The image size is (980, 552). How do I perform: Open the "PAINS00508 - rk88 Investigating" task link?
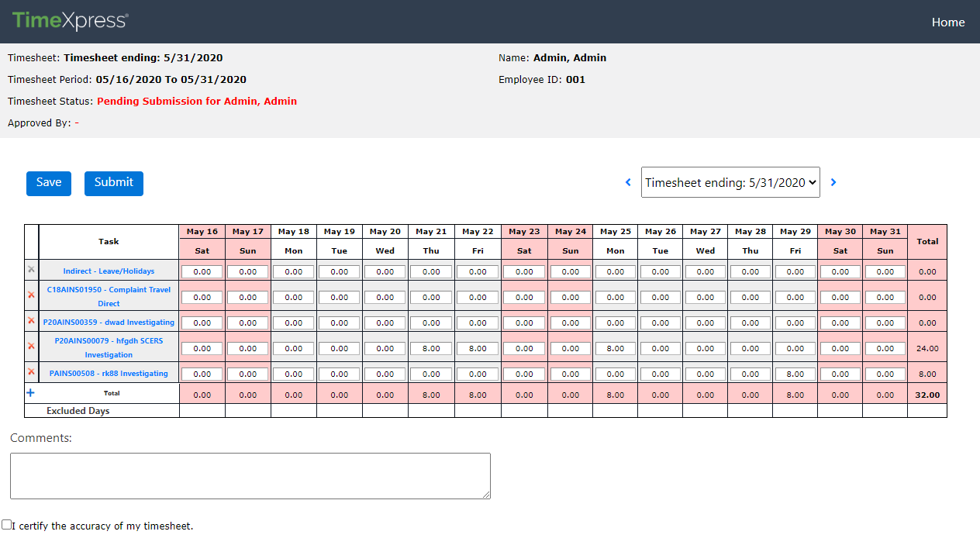click(x=109, y=373)
